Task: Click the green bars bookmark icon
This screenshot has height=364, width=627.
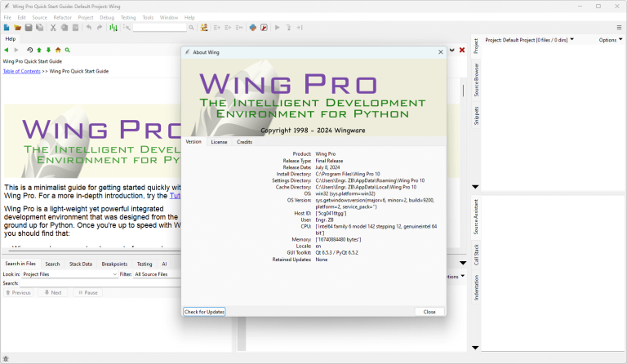Action: (x=113, y=28)
